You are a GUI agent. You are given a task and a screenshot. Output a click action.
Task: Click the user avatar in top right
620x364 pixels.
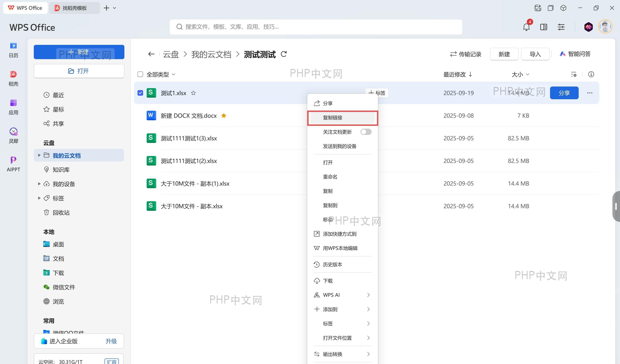tap(605, 27)
